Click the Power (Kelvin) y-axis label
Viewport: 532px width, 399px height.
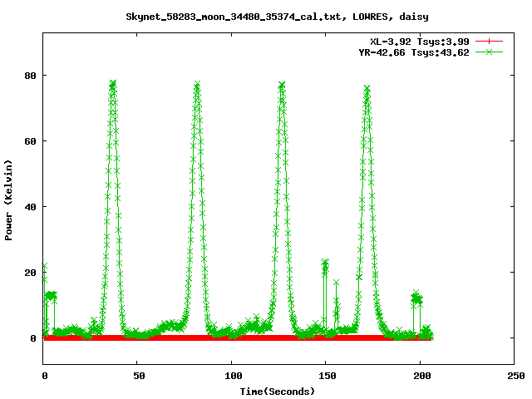coord(8,200)
